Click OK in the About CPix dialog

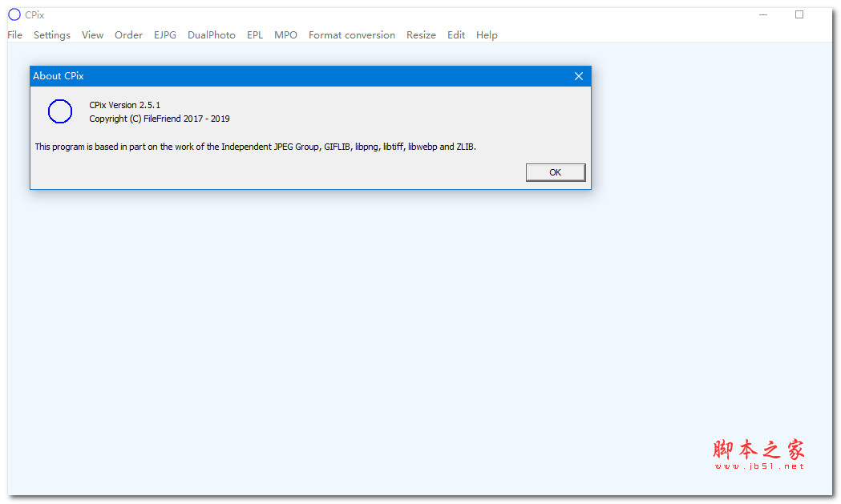tap(555, 172)
